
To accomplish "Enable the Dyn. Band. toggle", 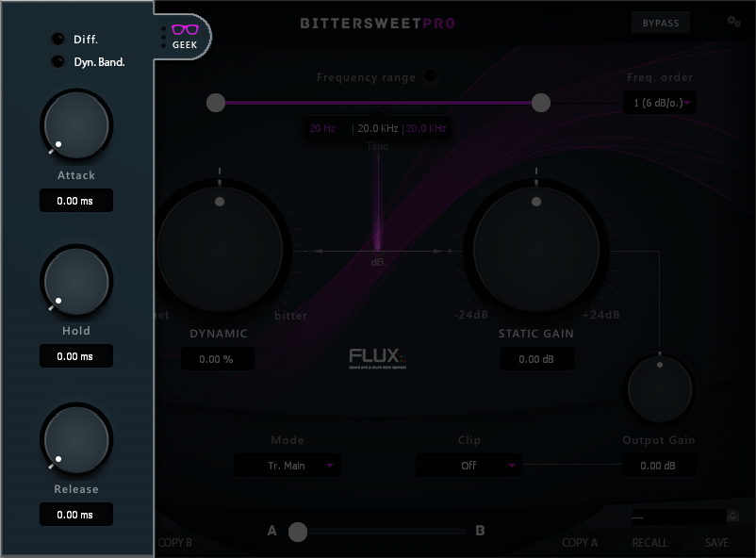I will (58, 62).
